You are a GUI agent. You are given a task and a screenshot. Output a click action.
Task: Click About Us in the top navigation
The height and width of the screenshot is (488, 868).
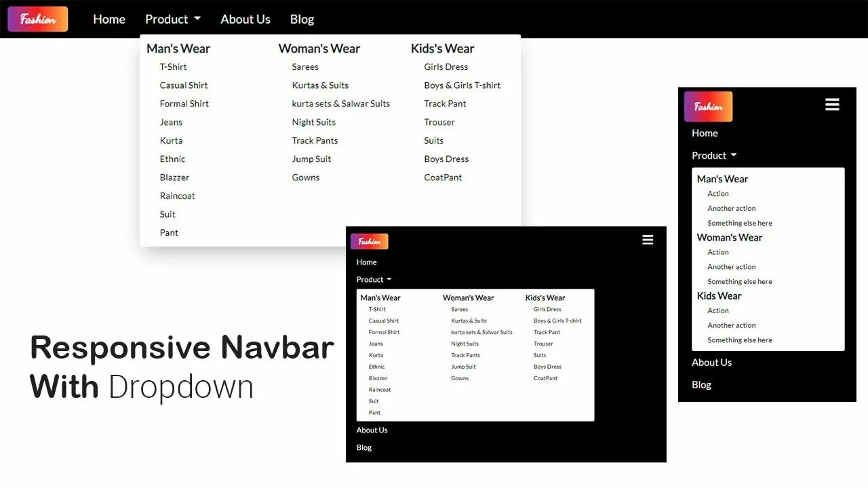[245, 18]
